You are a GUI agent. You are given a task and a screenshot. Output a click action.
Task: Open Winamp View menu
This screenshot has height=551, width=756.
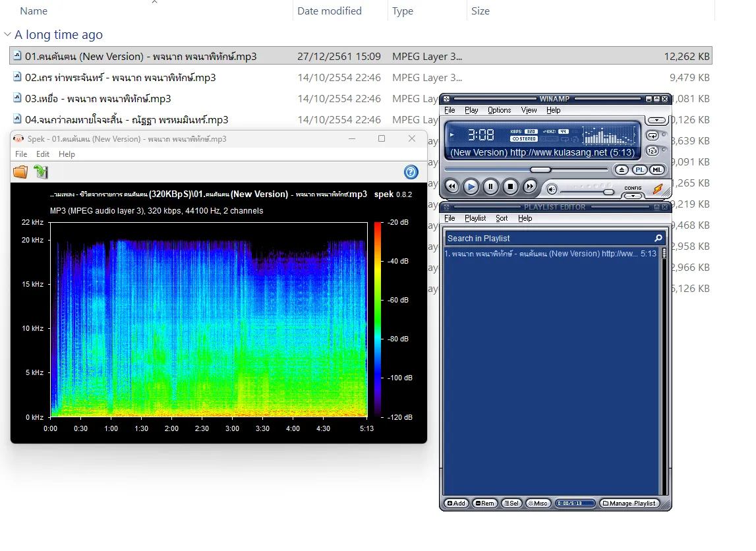[529, 110]
